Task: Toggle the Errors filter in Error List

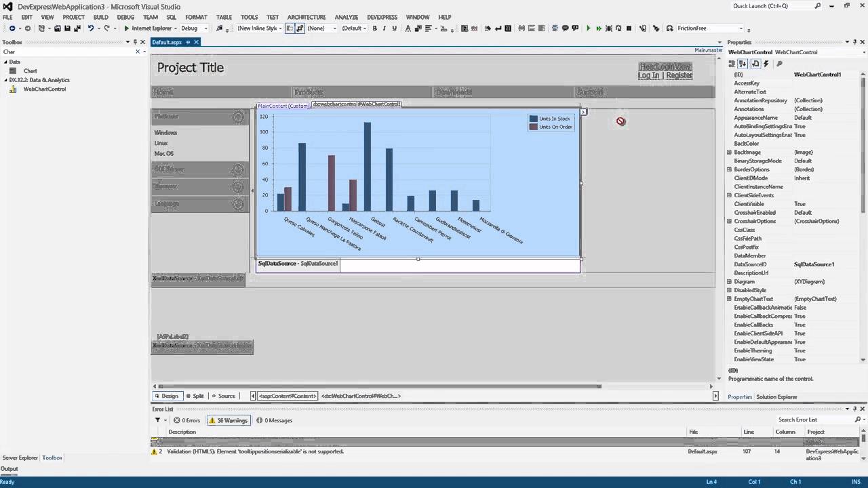Action: coord(186,420)
